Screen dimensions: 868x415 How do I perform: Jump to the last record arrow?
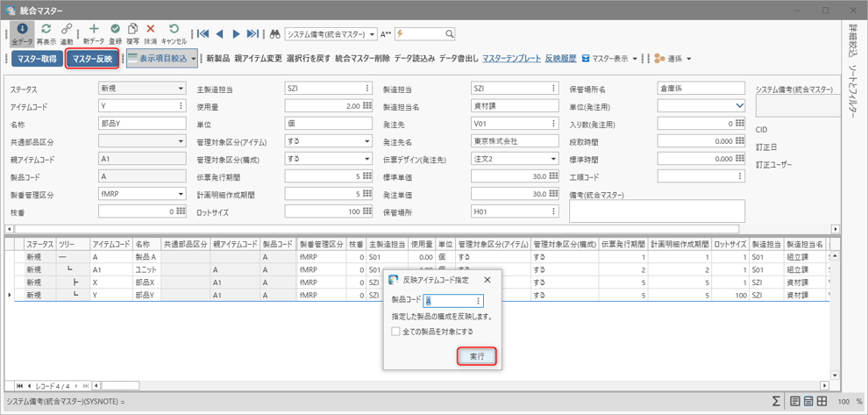point(253,34)
